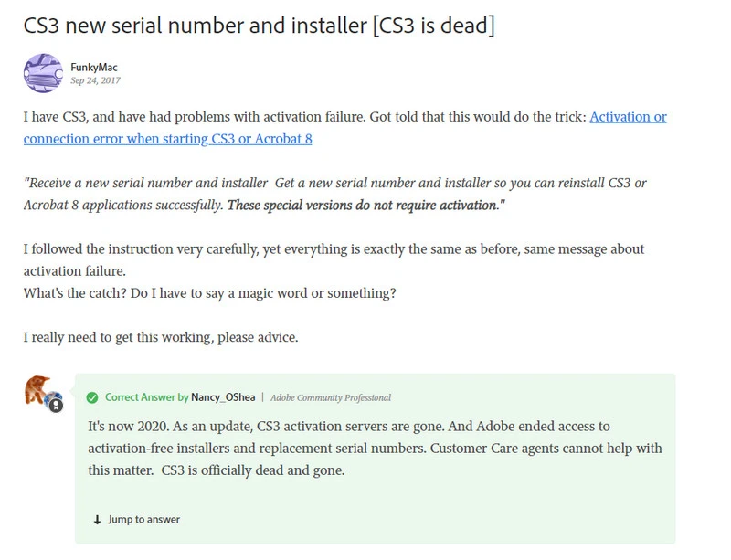Click the Sep 24, 2017 post date

pyautogui.click(x=95, y=80)
